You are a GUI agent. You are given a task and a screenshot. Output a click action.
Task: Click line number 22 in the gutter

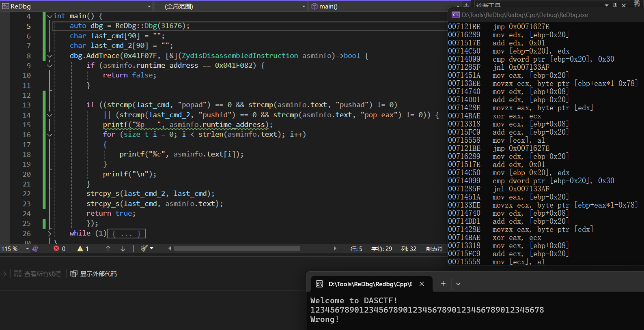tap(27, 194)
